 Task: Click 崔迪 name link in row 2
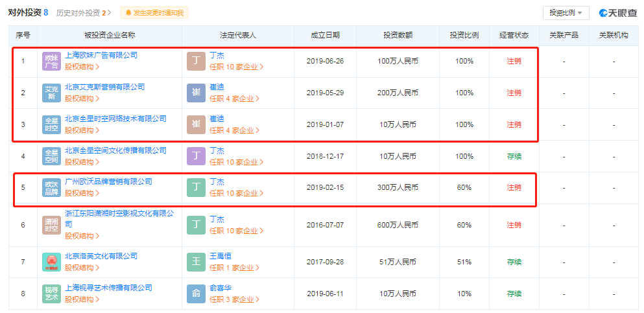[x=217, y=87]
